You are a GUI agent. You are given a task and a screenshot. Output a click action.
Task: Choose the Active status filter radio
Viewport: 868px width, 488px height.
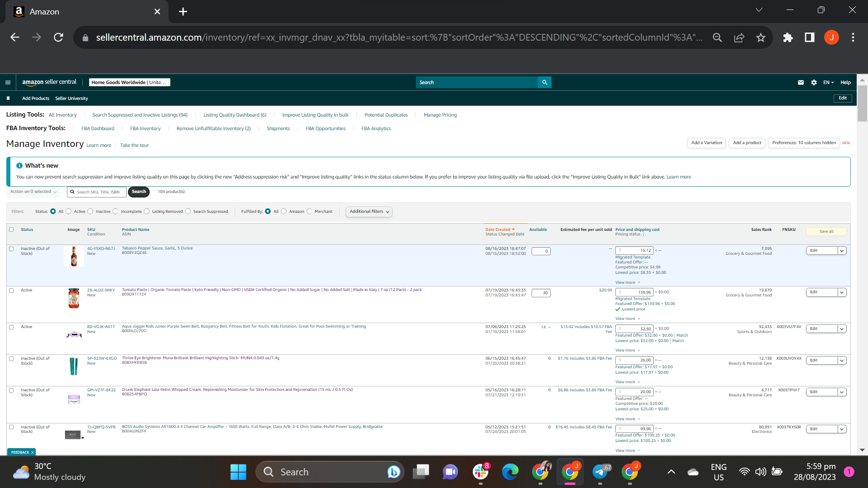coord(69,211)
